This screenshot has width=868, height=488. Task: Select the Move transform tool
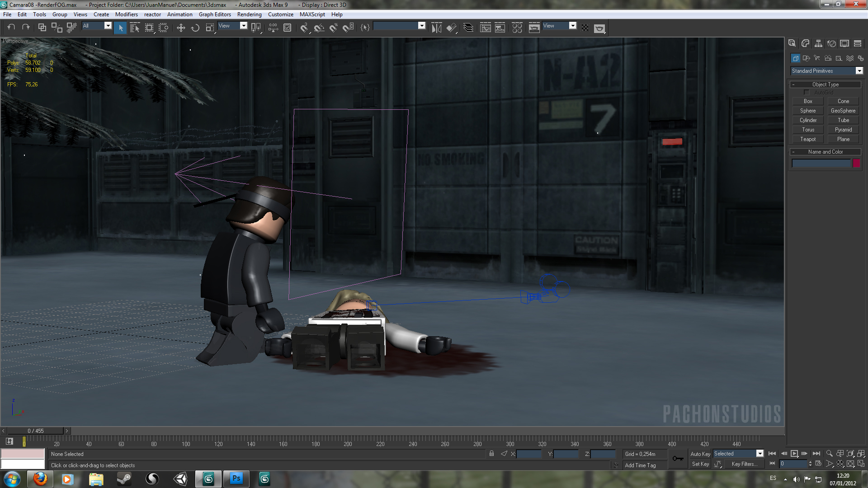181,28
